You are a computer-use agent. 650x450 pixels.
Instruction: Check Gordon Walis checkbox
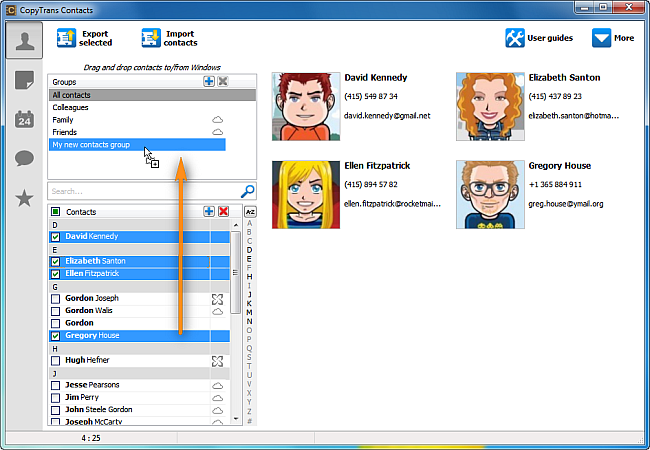click(55, 311)
